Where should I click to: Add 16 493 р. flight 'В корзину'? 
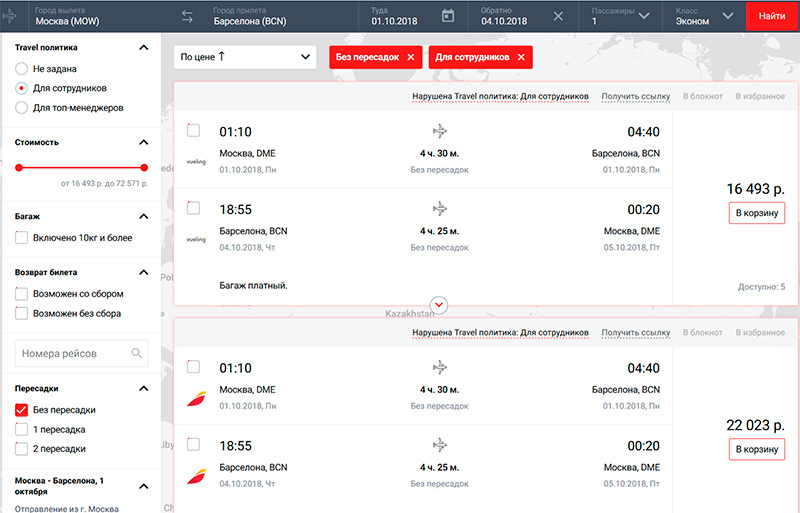pos(756,213)
